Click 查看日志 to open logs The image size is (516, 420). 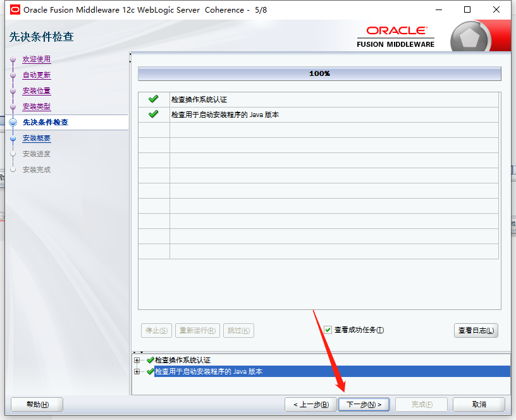click(476, 330)
